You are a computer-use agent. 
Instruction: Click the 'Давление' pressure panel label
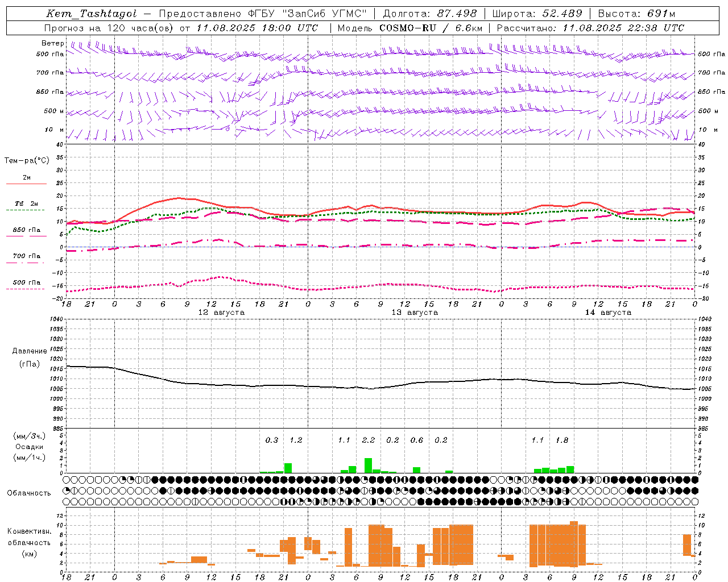tap(30, 351)
